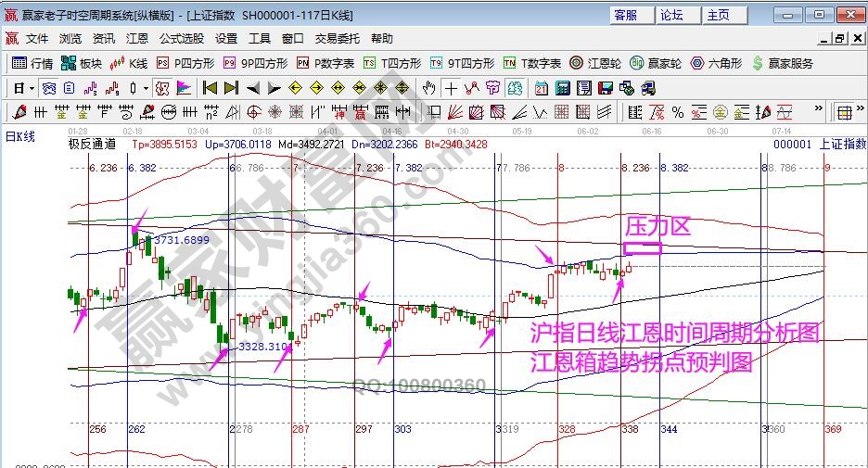The width and height of the screenshot is (868, 468).
Task: Click the calendar icon in toolbar
Action: pyautogui.click(x=541, y=88)
